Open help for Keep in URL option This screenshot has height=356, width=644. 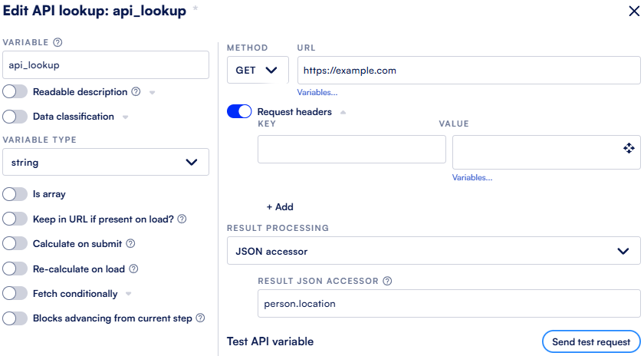click(182, 219)
